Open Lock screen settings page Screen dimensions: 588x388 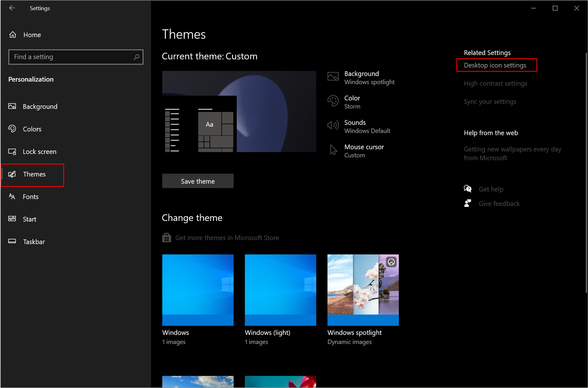point(39,152)
